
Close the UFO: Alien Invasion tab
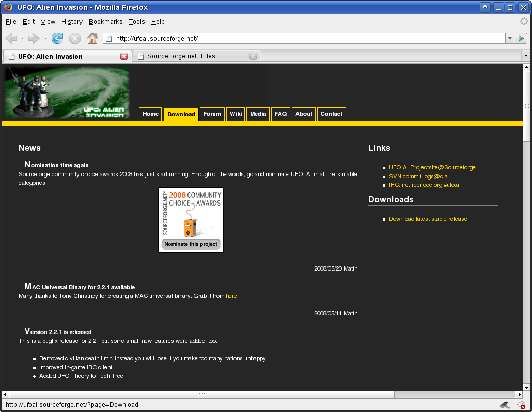click(x=124, y=56)
